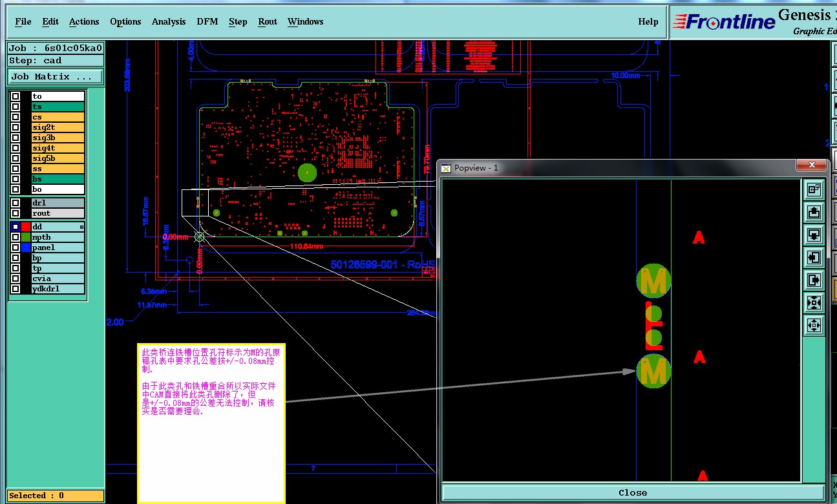
Task: Select the tp layer name
Action: click(58, 268)
